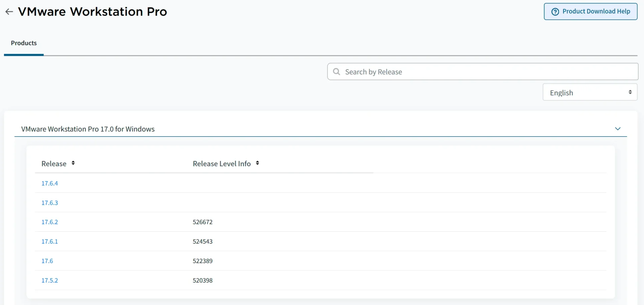This screenshot has height=305, width=644.
Task: Click the VMware Workstation Pro 17.0 for Windows heading
Action: click(88, 129)
